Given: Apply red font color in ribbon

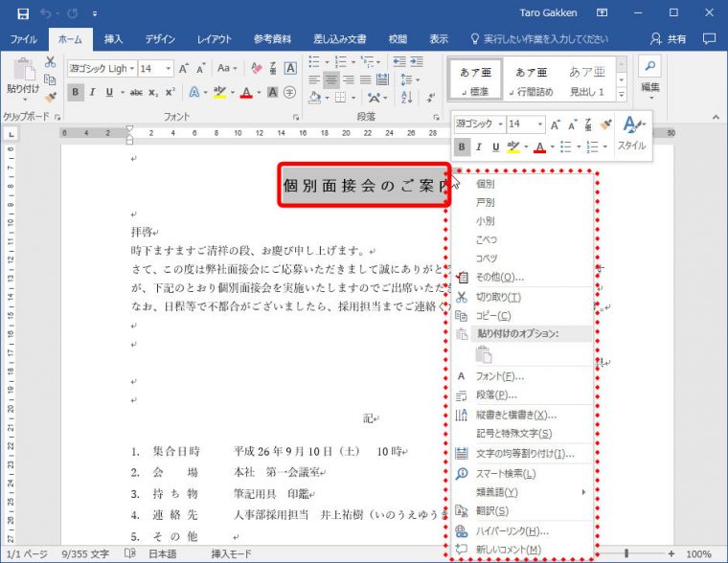Looking at the screenshot, I should [246, 92].
